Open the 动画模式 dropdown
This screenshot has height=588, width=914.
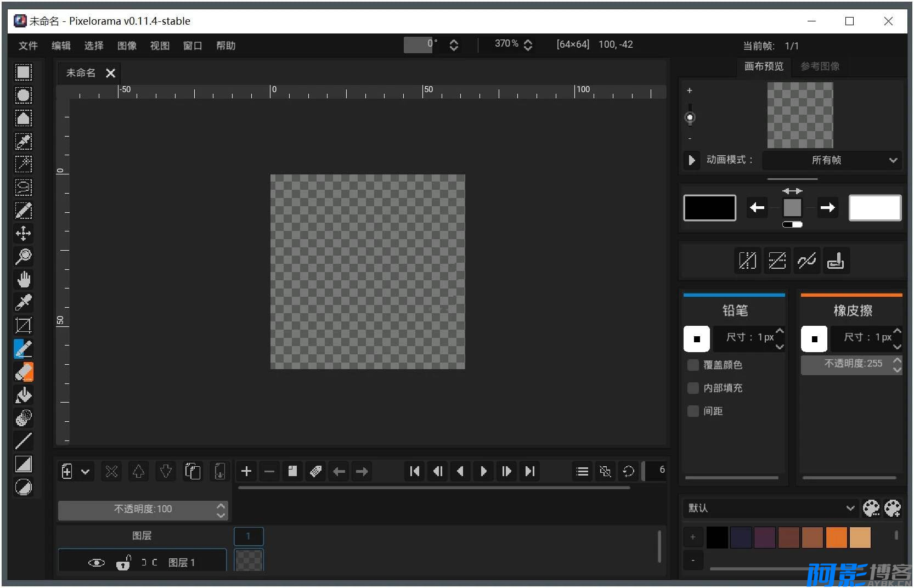click(x=832, y=160)
